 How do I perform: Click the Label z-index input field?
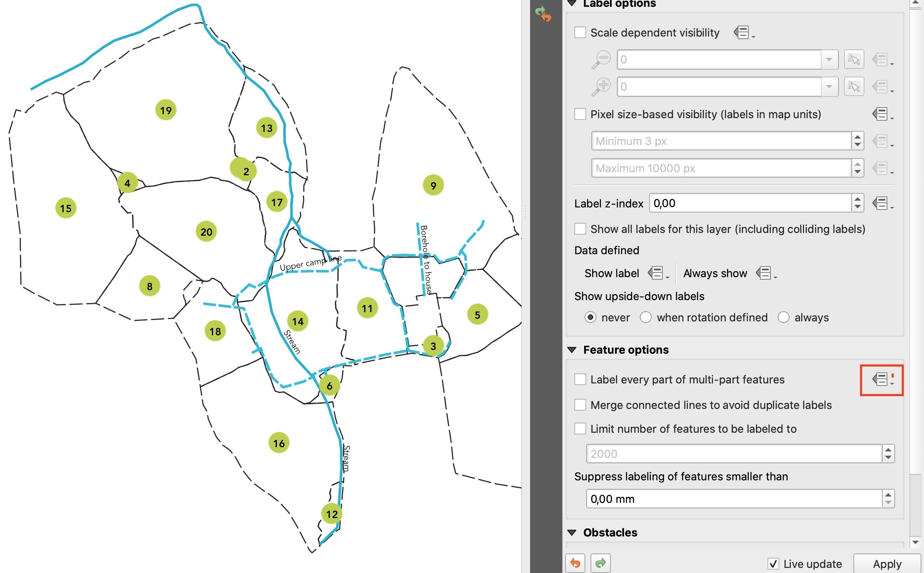point(750,204)
